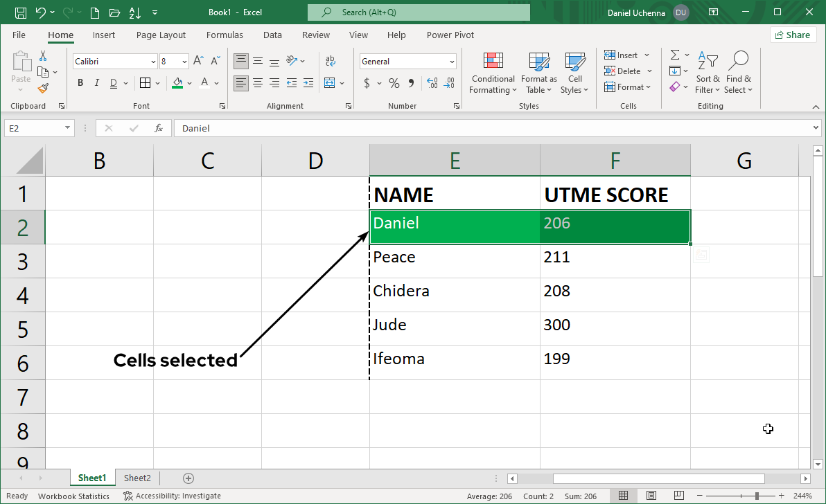Open the General number format dropdown
The height and width of the screenshot is (504, 826).
(x=452, y=62)
